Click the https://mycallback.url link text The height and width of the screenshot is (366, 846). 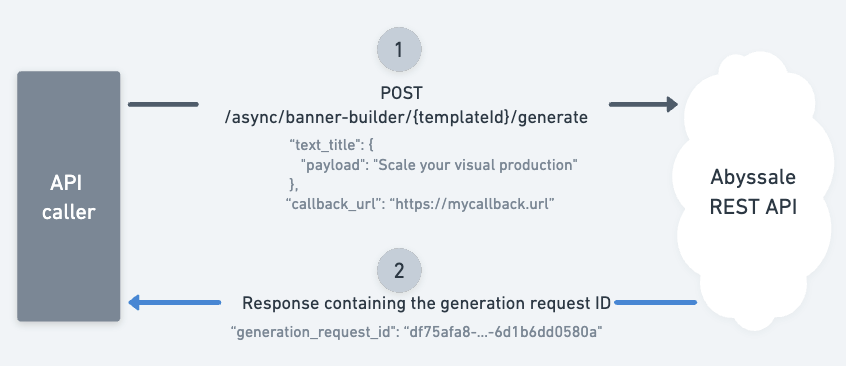(472, 205)
